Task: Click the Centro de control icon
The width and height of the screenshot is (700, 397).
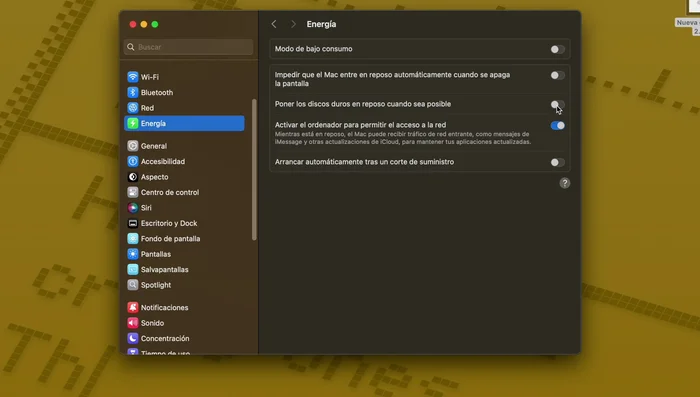Action: [x=133, y=192]
